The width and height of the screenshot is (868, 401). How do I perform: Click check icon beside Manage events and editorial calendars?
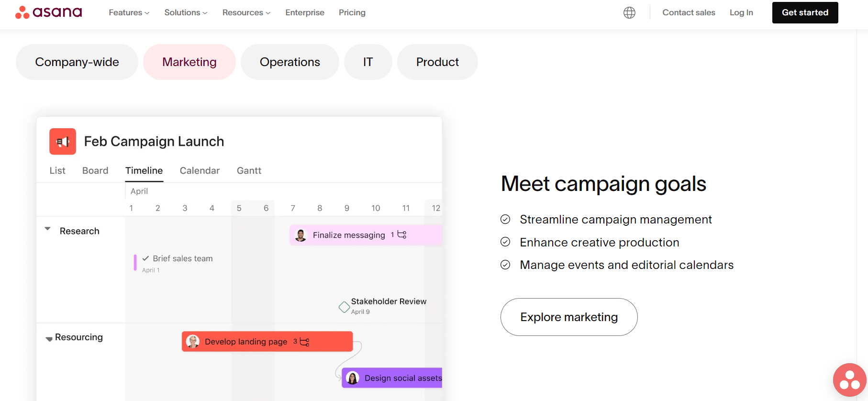point(505,265)
